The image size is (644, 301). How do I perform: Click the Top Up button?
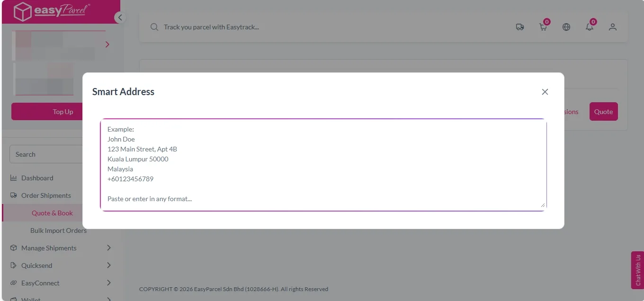63,112
